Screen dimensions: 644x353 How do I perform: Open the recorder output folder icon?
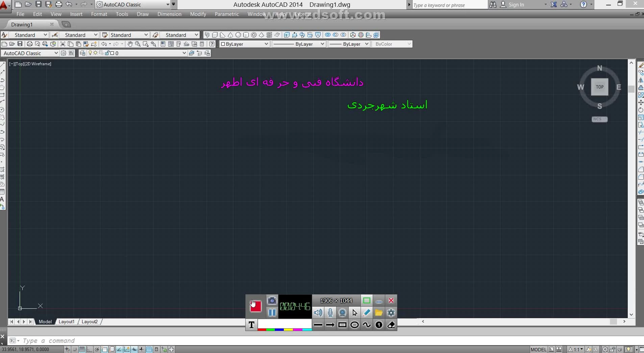(x=379, y=313)
